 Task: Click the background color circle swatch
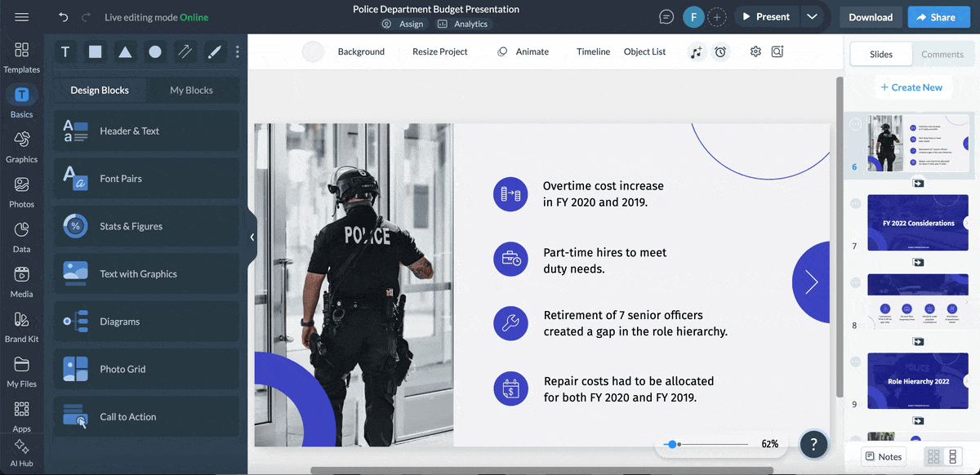[x=313, y=51]
